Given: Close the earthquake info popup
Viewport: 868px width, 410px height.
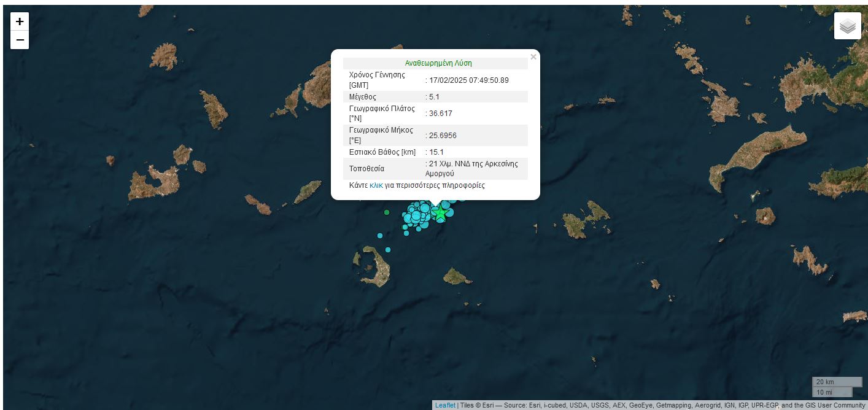Looking at the screenshot, I should point(533,57).
